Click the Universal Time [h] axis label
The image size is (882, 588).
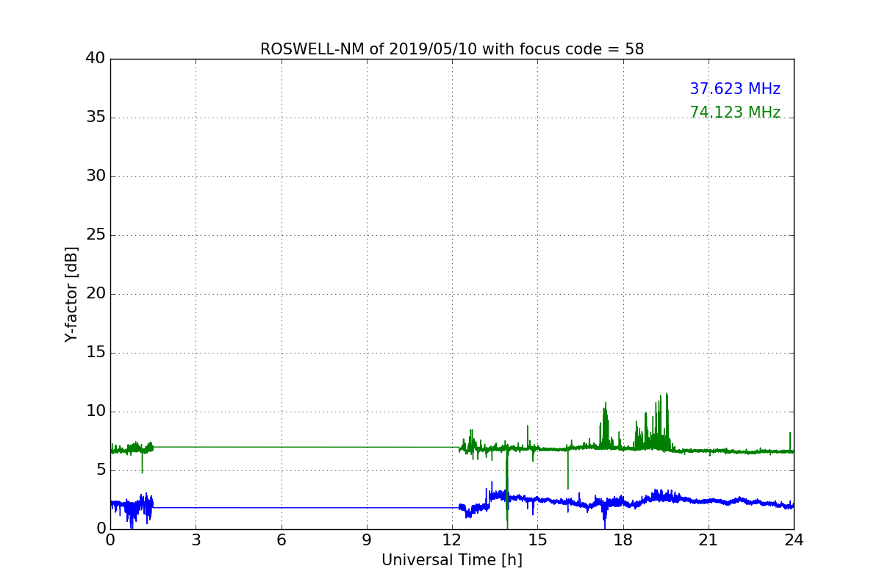tap(452, 560)
